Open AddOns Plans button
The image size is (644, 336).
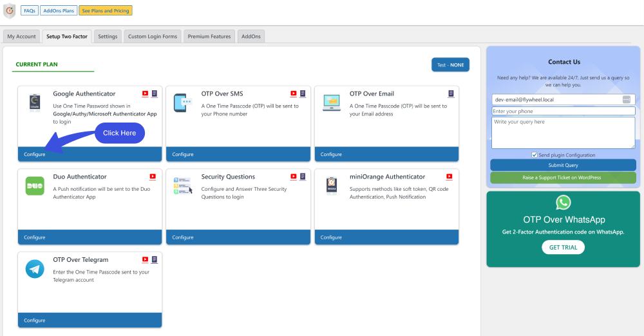coord(59,11)
